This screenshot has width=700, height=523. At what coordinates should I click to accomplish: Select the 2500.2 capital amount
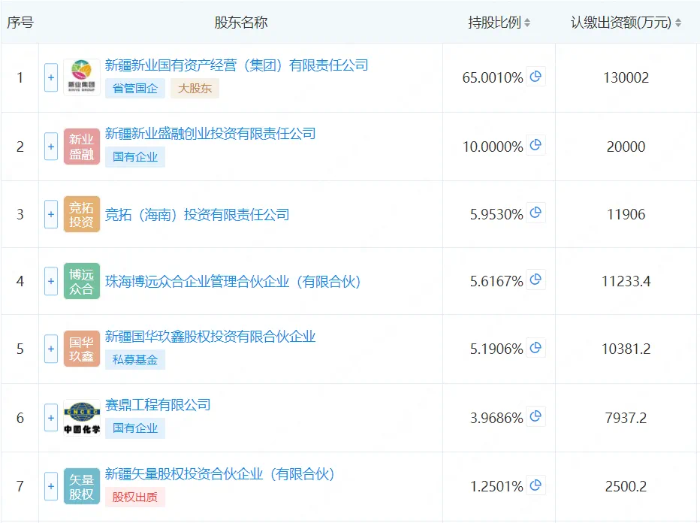[626, 486]
